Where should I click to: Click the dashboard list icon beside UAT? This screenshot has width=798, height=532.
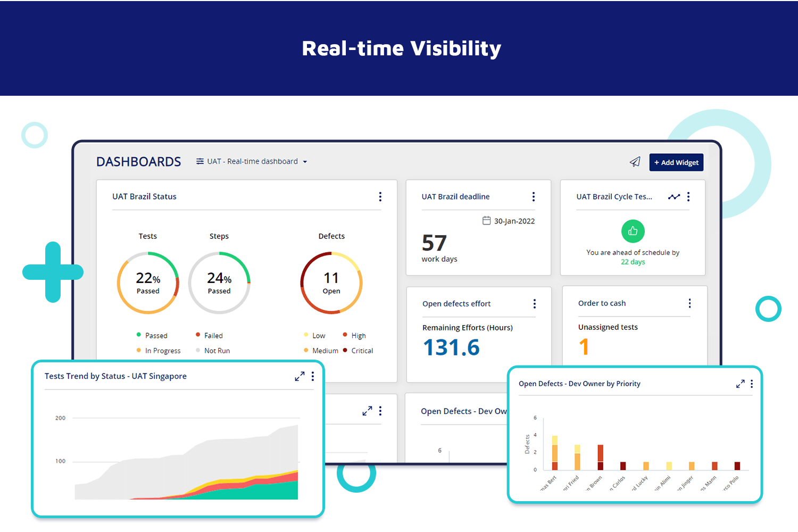point(200,161)
